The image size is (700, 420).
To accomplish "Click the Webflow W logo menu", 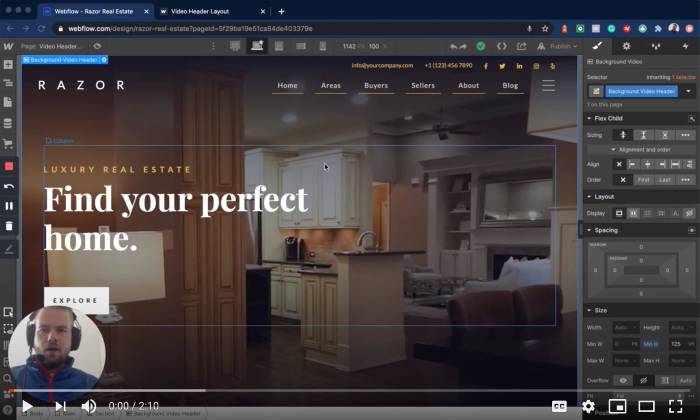I will tap(8, 46).
